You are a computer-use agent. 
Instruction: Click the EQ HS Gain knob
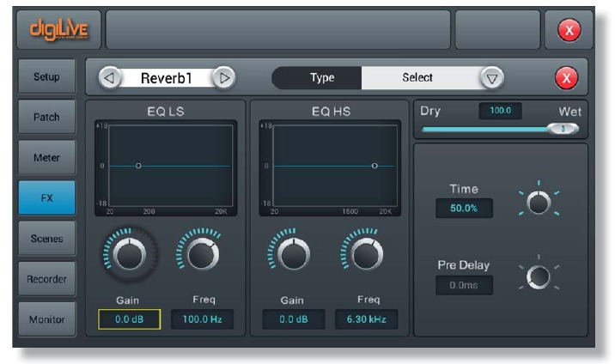click(x=294, y=254)
